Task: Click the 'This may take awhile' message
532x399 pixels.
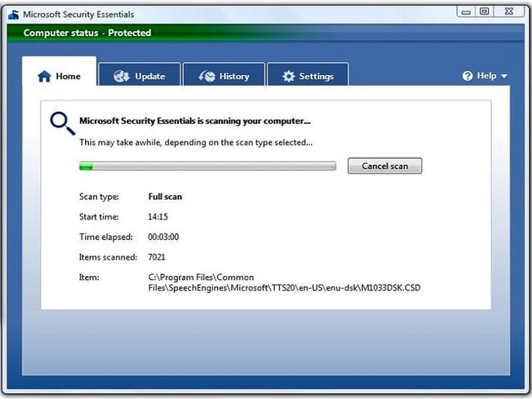Action: coord(196,142)
